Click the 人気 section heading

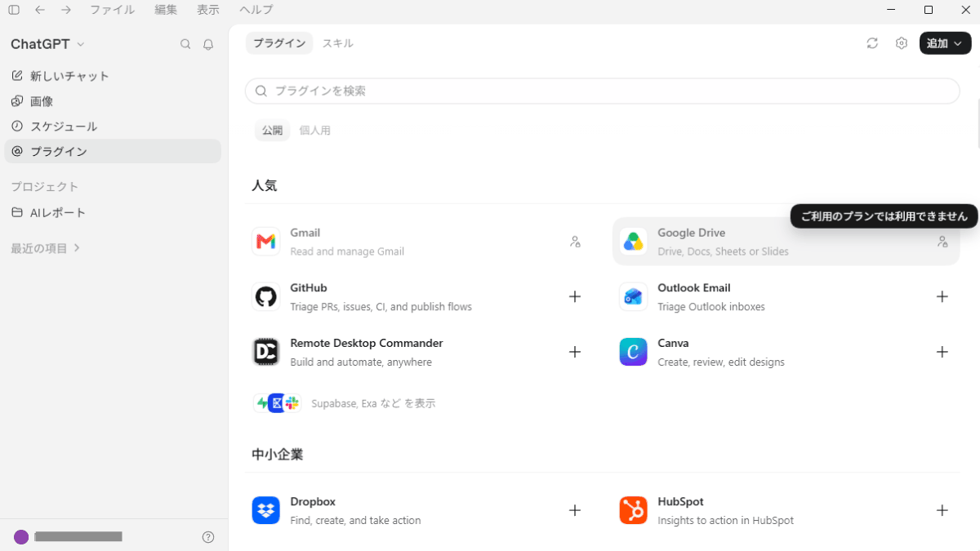tap(265, 185)
